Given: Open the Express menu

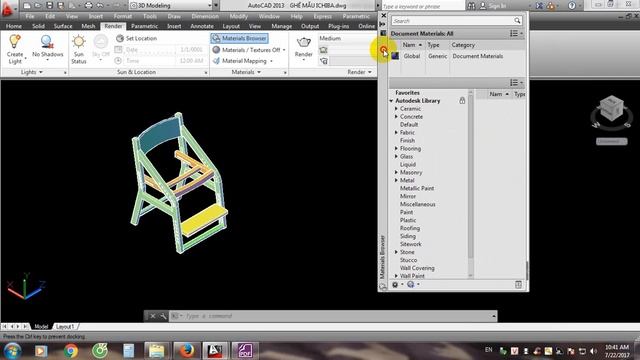Looking at the screenshot, I should [322, 16].
